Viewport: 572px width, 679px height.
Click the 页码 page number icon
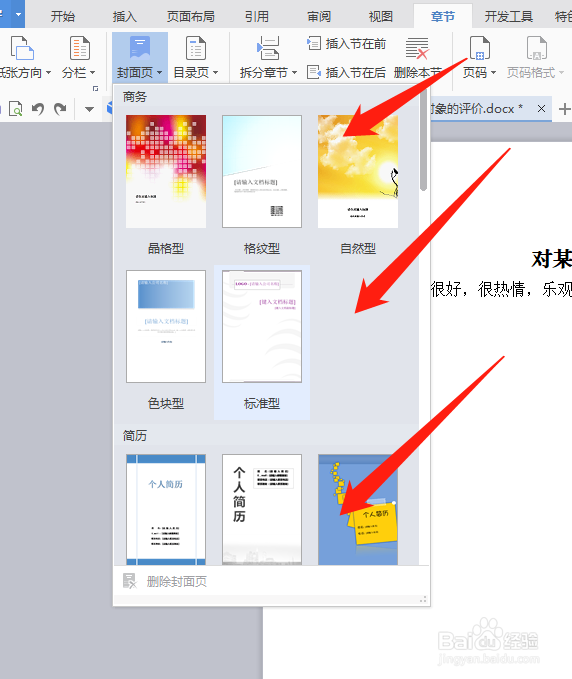click(x=480, y=48)
